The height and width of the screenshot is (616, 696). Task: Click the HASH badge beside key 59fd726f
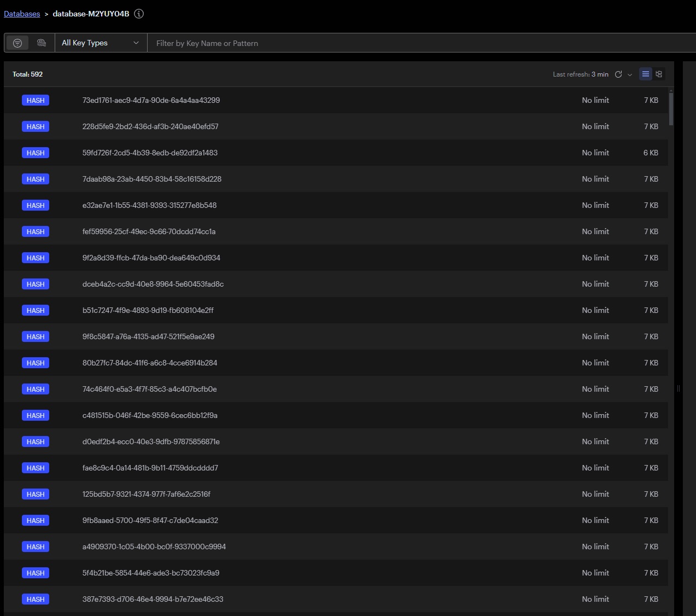click(x=35, y=153)
